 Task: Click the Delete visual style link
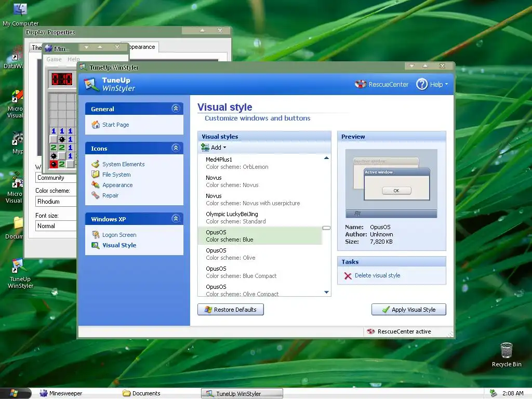click(x=377, y=275)
